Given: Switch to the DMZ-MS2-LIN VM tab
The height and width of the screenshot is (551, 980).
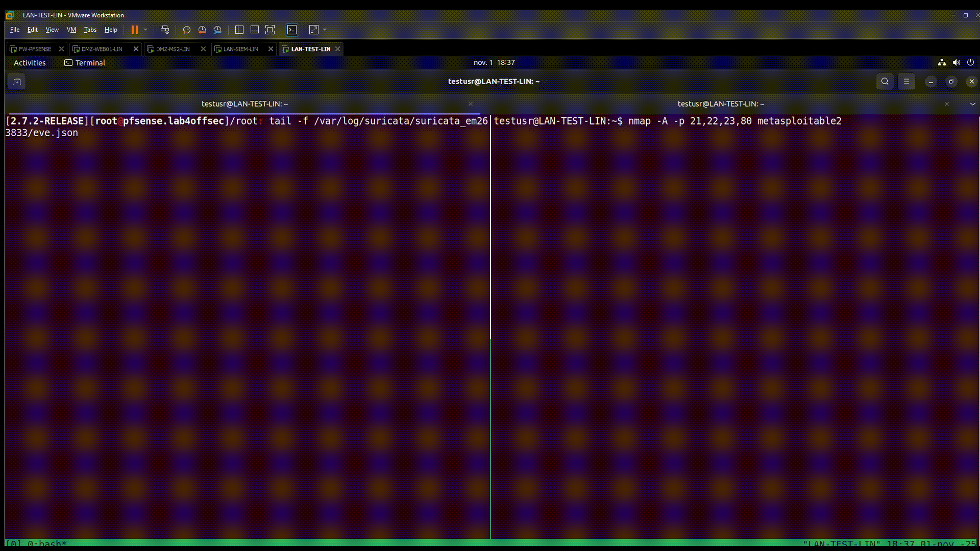Looking at the screenshot, I should (x=173, y=49).
